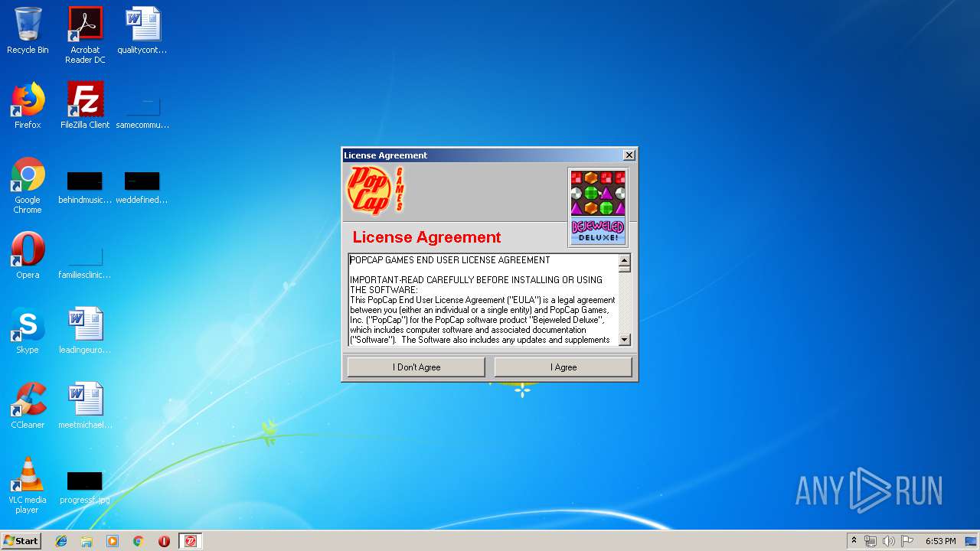This screenshot has width=980, height=551.
Task: Open the Google Chrome desktop icon
Action: (x=28, y=185)
